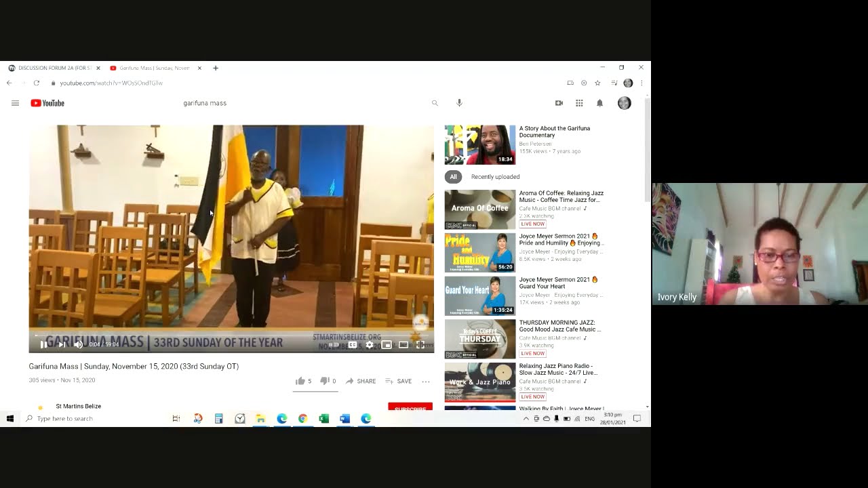The width and height of the screenshot is (868, 488).
Task: Open the YouTube apps grid
Action: (x=579, y=103)
